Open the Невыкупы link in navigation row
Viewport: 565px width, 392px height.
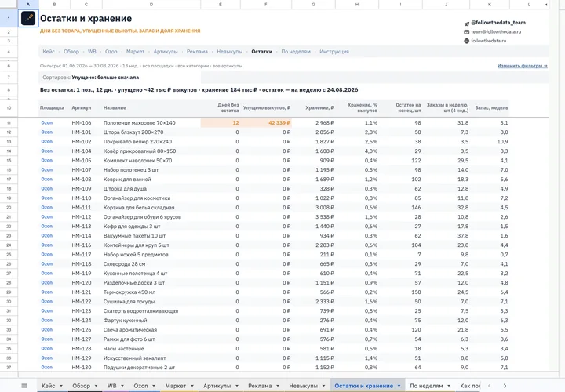(x=229, y=52)
